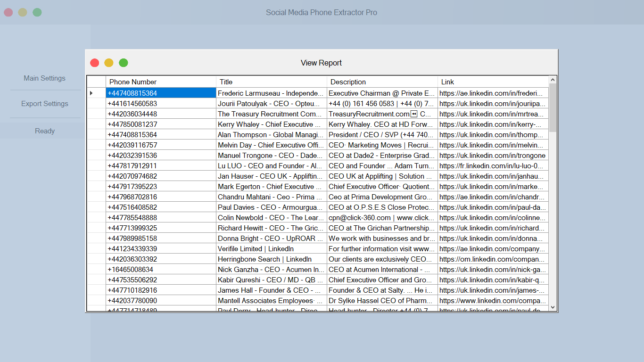Image resolution: width=644 pixels, height=362 pixels.
Task: Click the Manuel Trongone title cell
Action: tap(272, 156)
